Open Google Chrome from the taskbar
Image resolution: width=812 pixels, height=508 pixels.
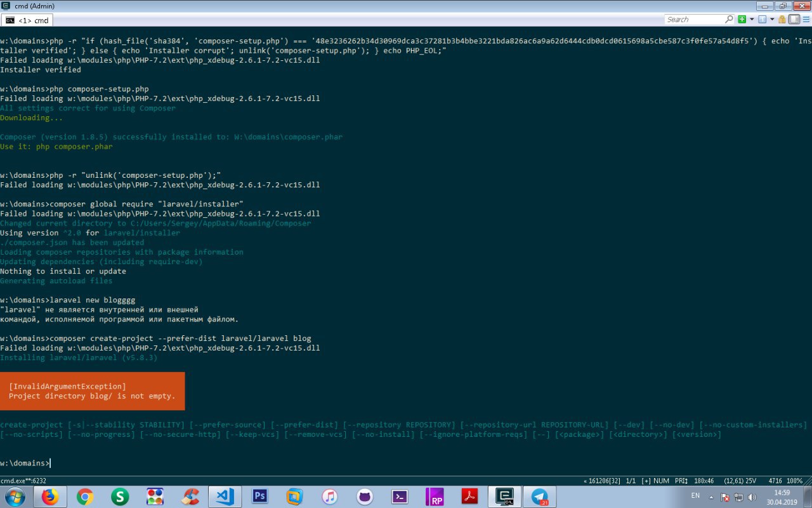coord(85,497)
